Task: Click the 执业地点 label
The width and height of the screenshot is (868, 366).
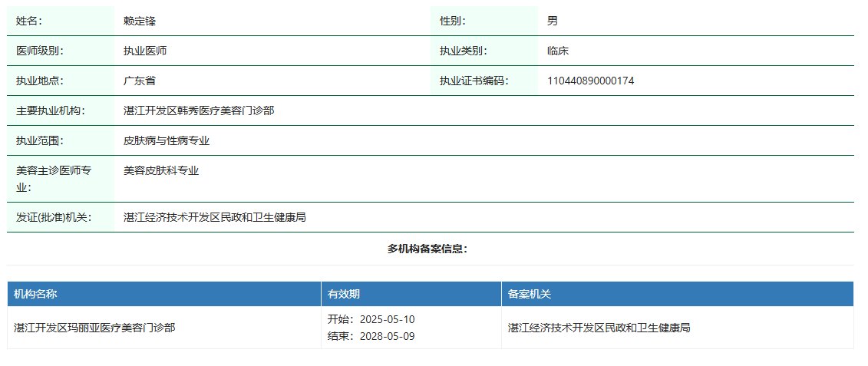Action: [x=40, y=81]
